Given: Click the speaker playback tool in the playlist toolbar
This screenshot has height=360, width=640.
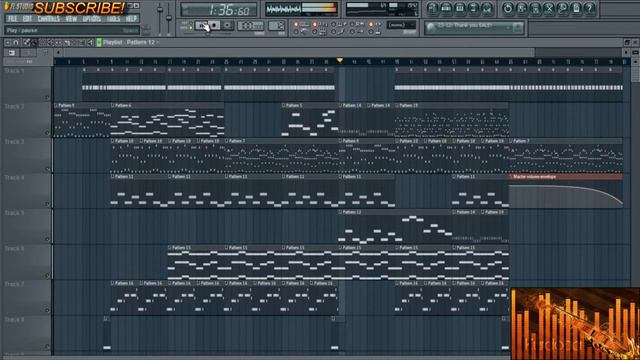Looking at the screenshot, I should click(x=90, y=42).
